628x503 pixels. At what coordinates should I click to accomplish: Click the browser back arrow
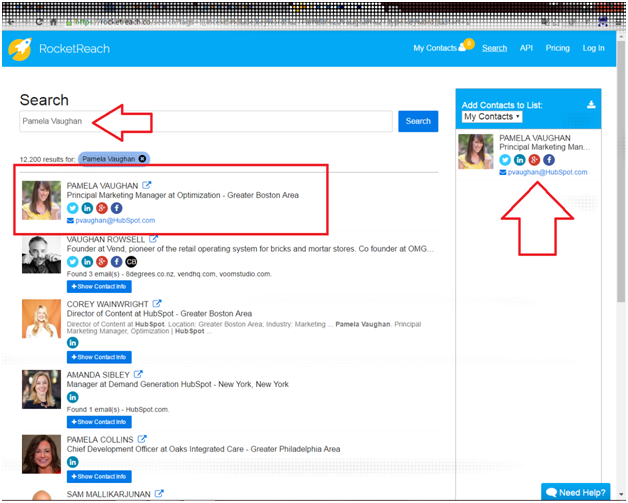pyautogui.click(x=11, y=22)
